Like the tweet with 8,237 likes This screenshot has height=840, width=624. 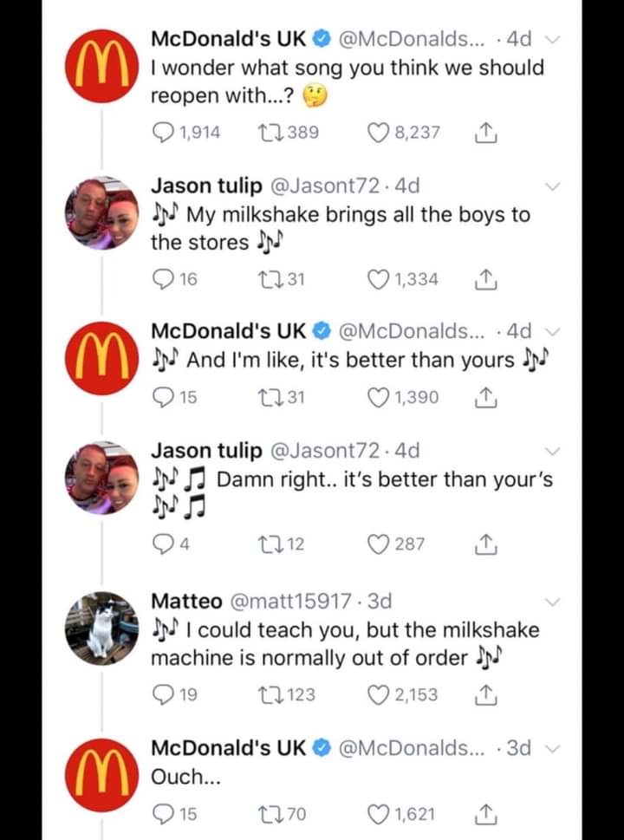click(379, 132)
